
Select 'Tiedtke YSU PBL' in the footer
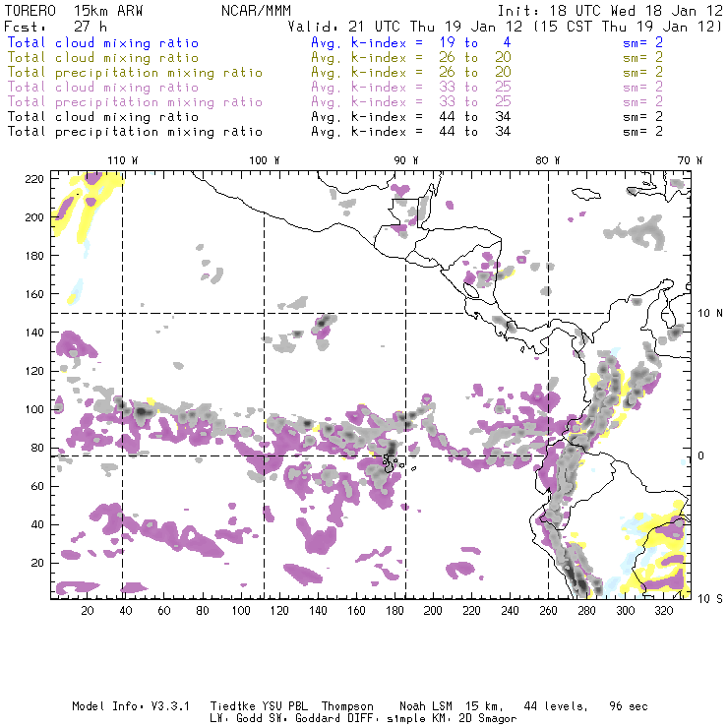point(259,706)
